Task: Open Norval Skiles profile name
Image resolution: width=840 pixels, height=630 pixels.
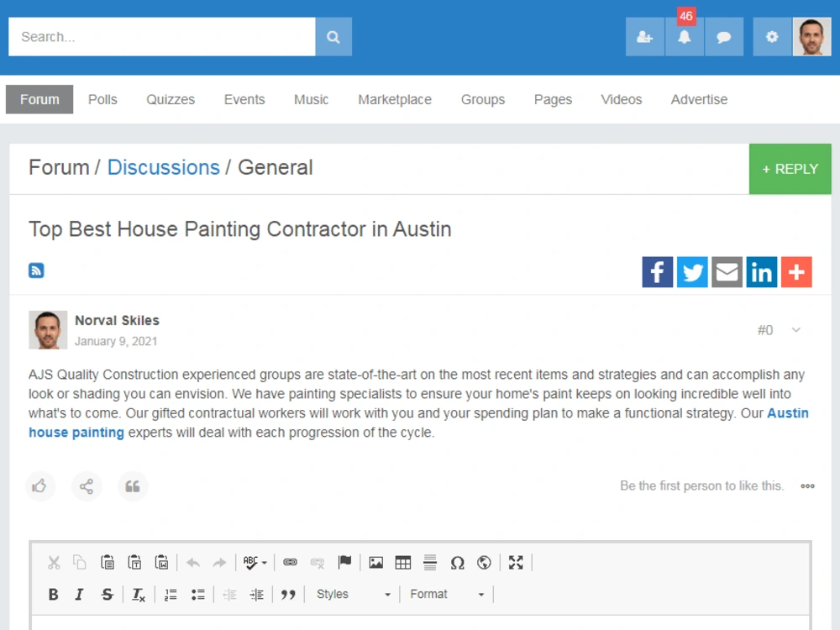Action: click(x=117, y=320)
